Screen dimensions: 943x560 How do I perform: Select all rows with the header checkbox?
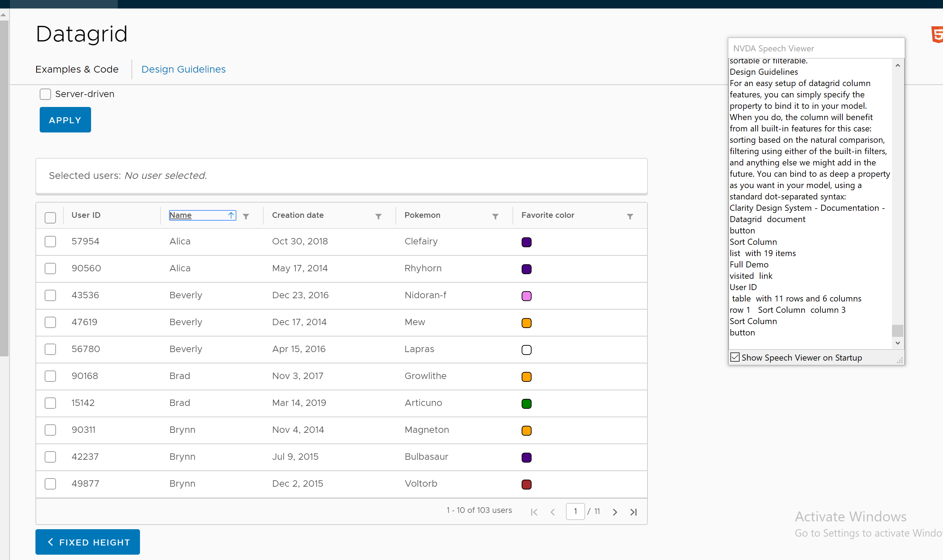[x=50, y=217]
